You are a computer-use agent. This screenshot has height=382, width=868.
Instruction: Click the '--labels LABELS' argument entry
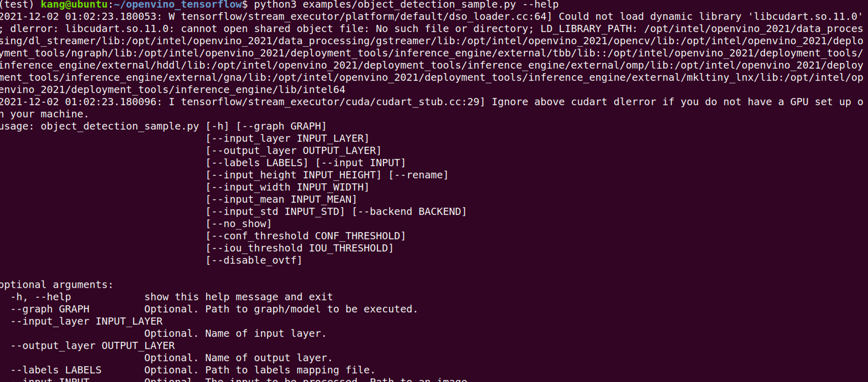coord(56,370)
